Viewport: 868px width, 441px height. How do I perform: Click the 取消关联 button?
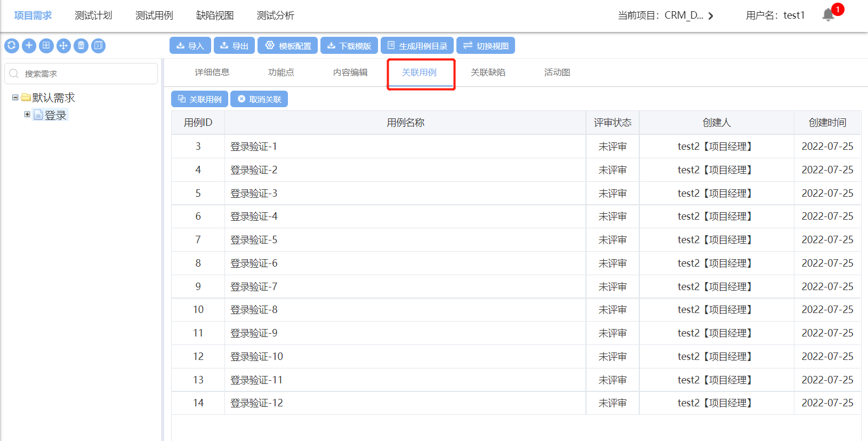pyautogui.click(x=259, y=99)
